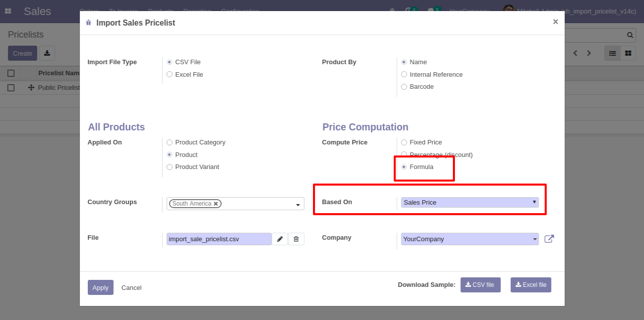Select Fixed Price computation
644x320 pixels.
click(404, 142)
